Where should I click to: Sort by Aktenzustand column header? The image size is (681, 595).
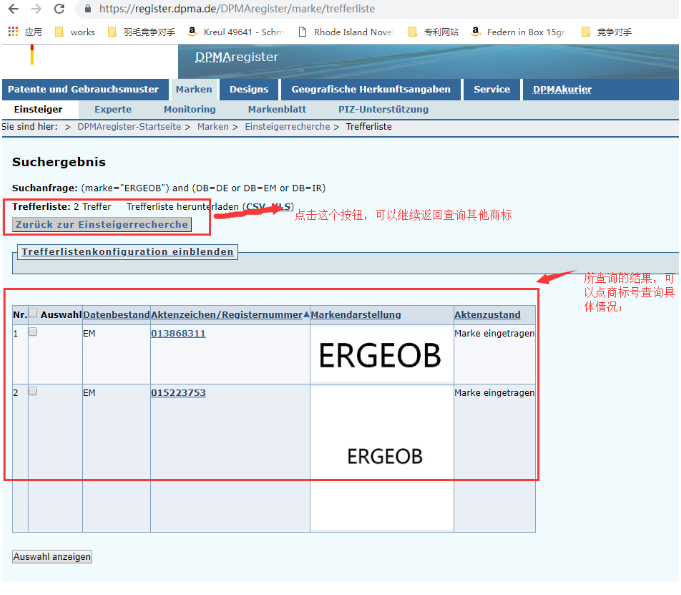487,315
